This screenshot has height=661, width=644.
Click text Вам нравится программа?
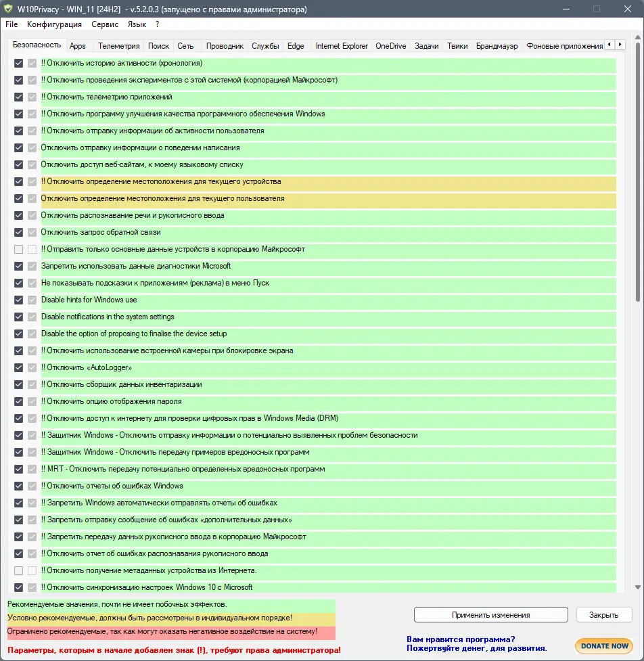click(x=461, y=639)
